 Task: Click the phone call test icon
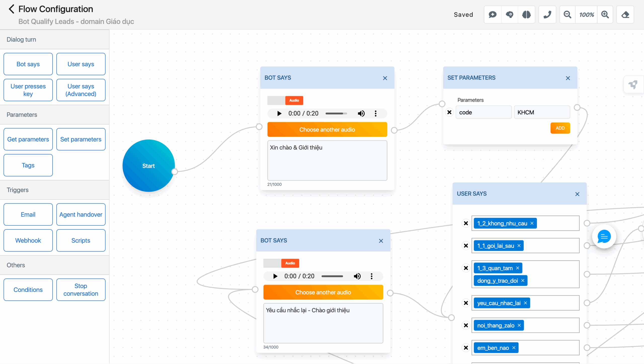coord(547,15)
